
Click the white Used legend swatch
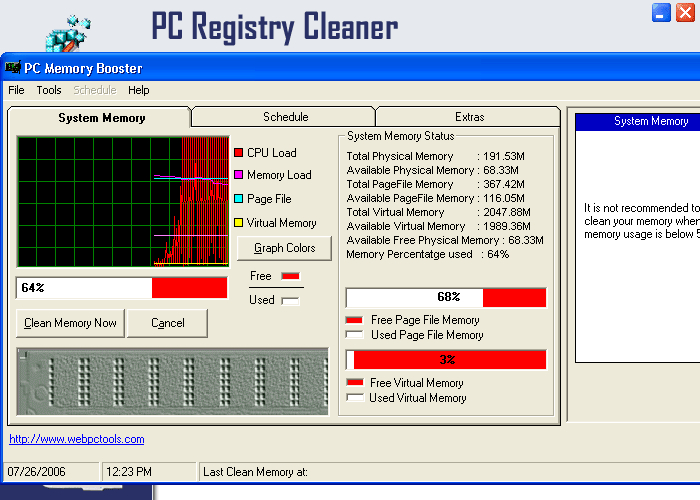coord(290,301)
